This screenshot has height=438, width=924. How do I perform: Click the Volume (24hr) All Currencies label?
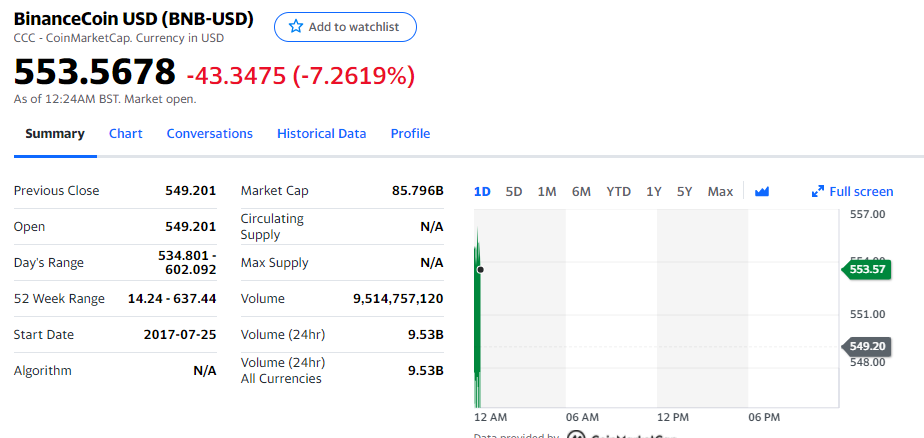[283, 370]
